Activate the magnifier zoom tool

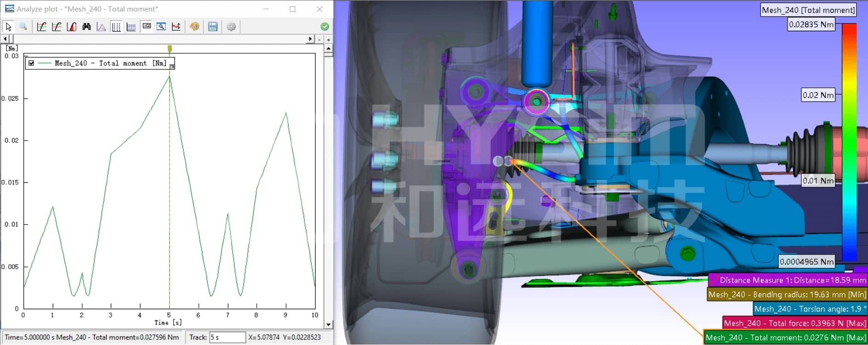click(23, 27)
